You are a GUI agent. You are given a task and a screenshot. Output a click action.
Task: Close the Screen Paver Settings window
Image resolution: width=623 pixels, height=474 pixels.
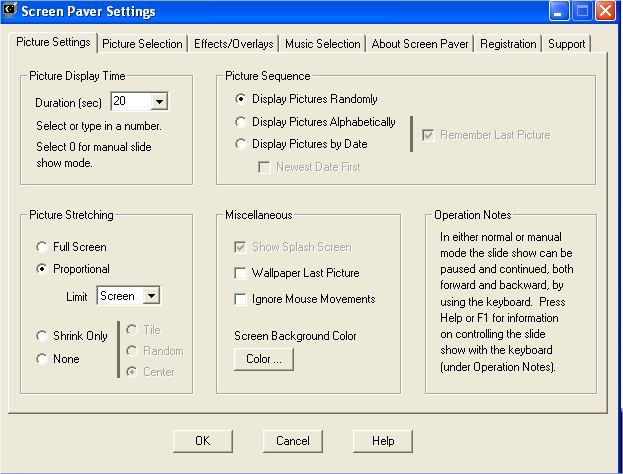click(x=605, y=11)
